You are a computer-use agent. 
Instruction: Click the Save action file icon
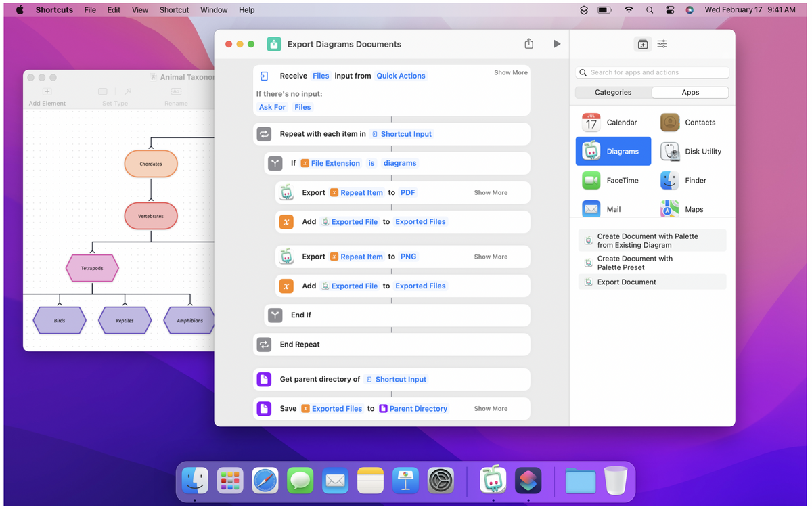(265, 409)
